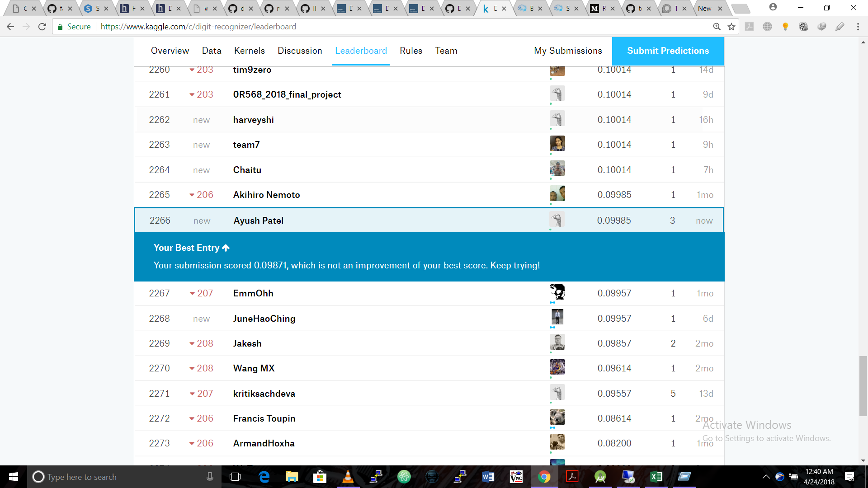
Task: Open the Discussion tab
Action: 300,51
